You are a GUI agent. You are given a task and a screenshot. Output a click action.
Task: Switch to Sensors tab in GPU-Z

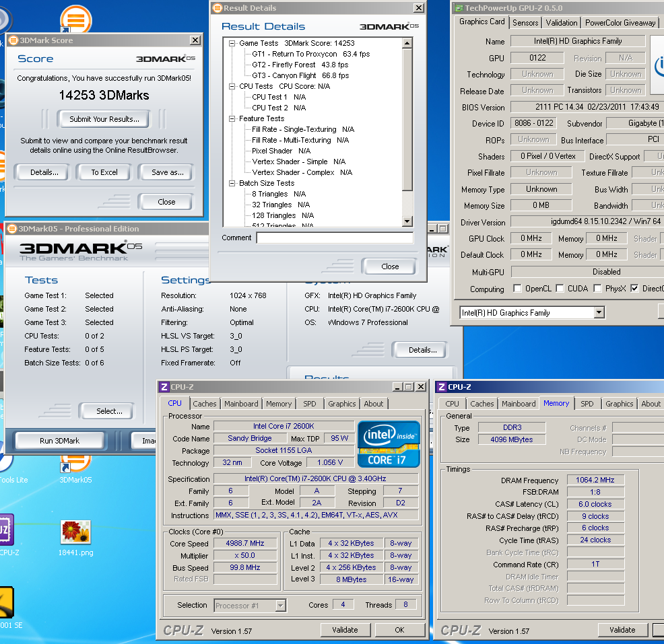click(x=525, y=23)
